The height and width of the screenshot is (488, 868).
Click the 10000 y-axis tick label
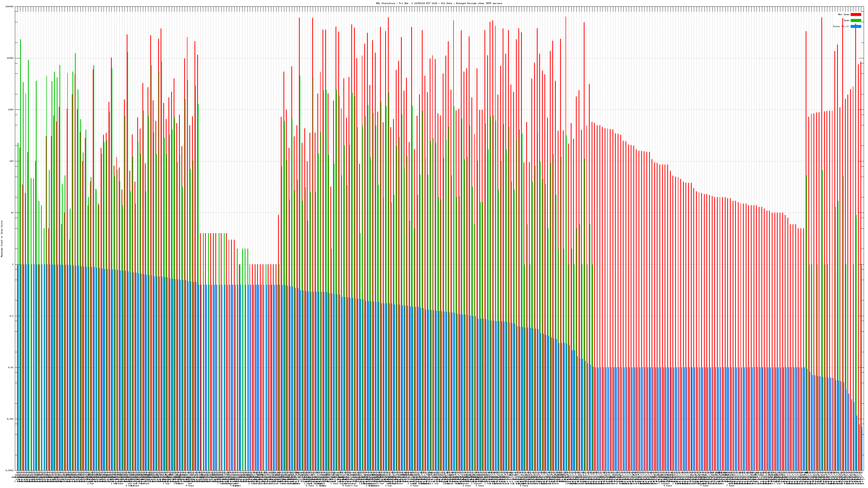pyautogui.click(x=11, y=58)
